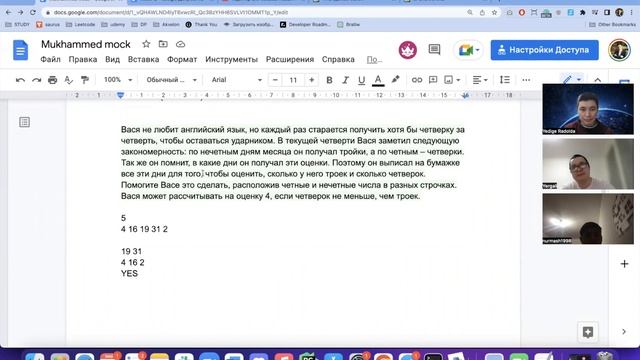Screen dimensions: 640x360
Task: Click the font size field 11
Action: 293,80
